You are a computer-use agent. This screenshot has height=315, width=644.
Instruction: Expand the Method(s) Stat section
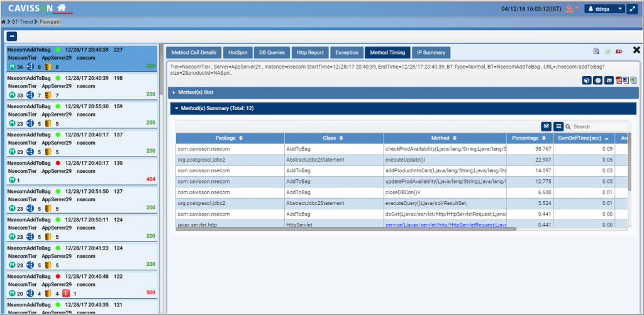coord(403,92)
